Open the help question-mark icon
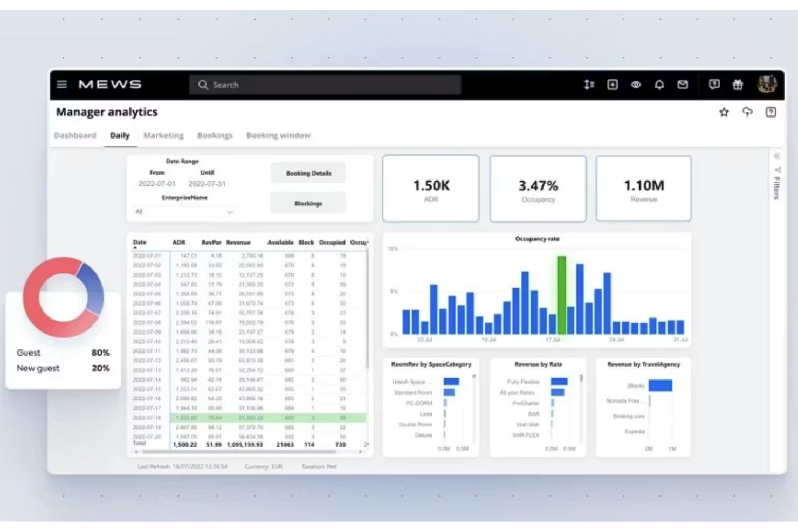Screen dimensions: 798x532 [x=771, y=112]
